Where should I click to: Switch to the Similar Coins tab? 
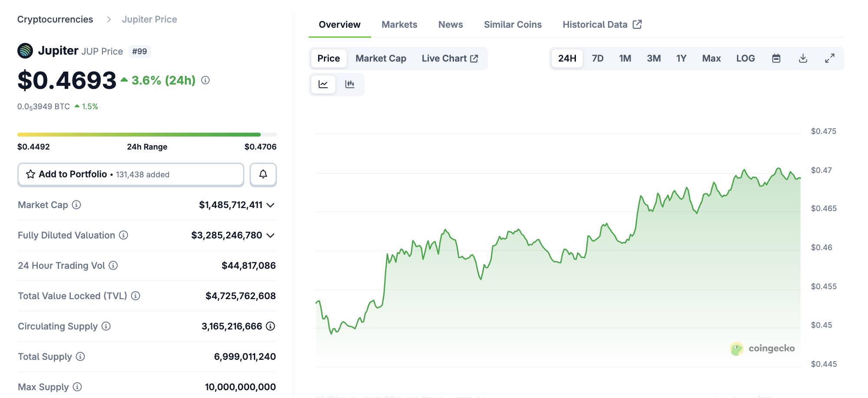(513, 25)
